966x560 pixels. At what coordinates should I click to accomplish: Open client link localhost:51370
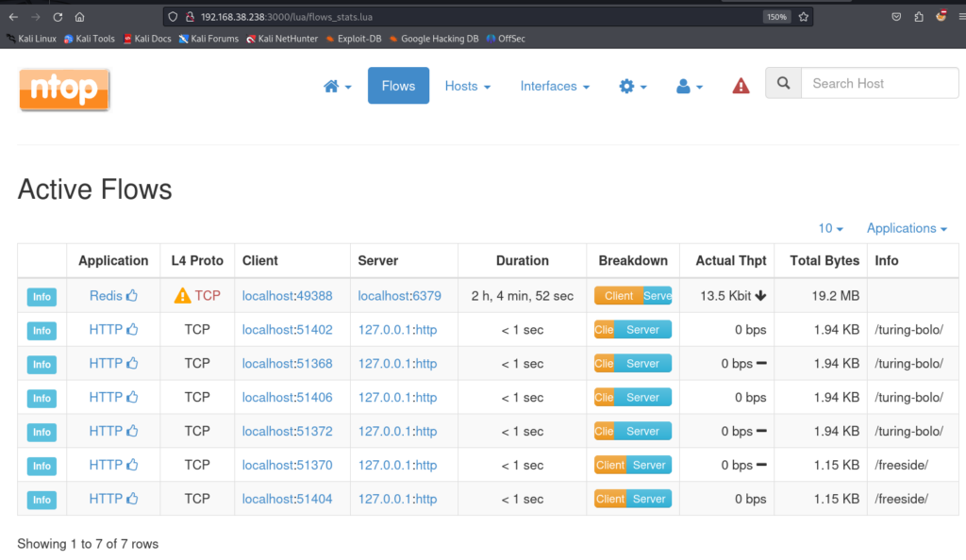[x=287, y=465]
